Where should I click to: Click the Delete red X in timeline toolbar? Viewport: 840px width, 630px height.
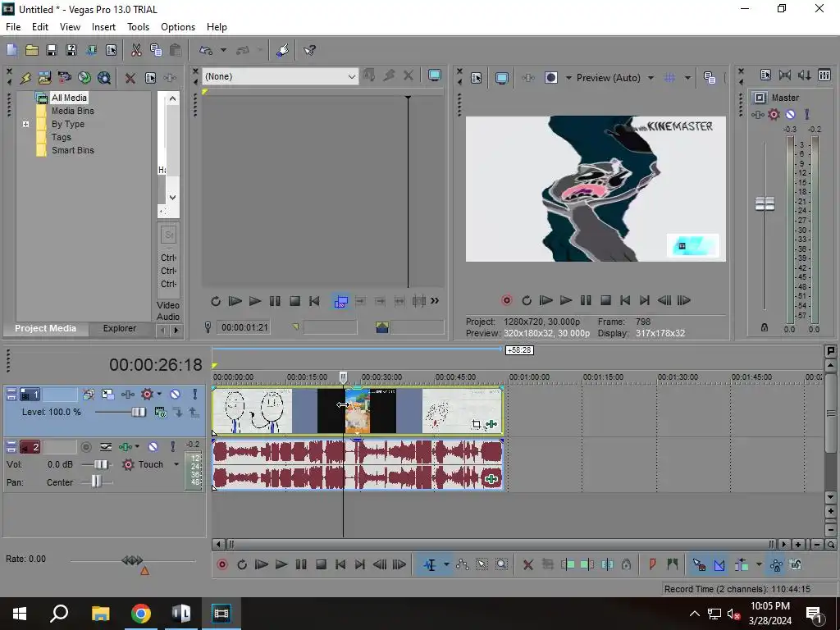point(527,564)
